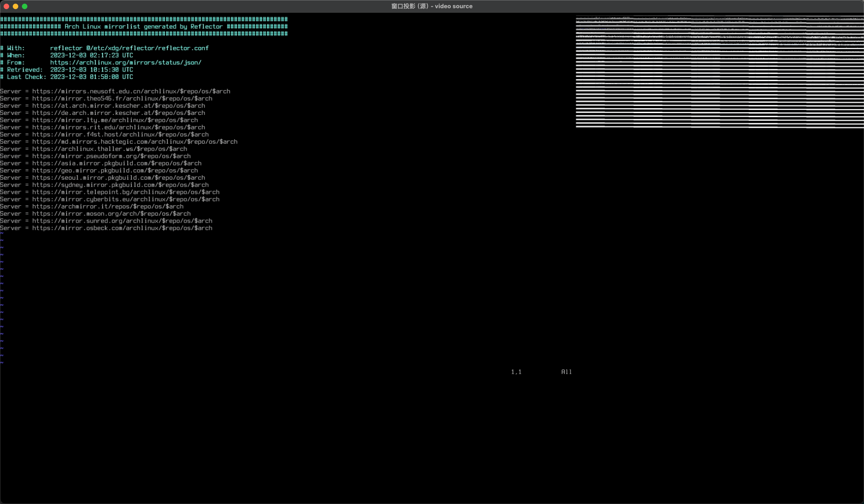Click the vim cursor position indicator '1,1'
This screenshot has height=504, width=864.
pos(516,372)
